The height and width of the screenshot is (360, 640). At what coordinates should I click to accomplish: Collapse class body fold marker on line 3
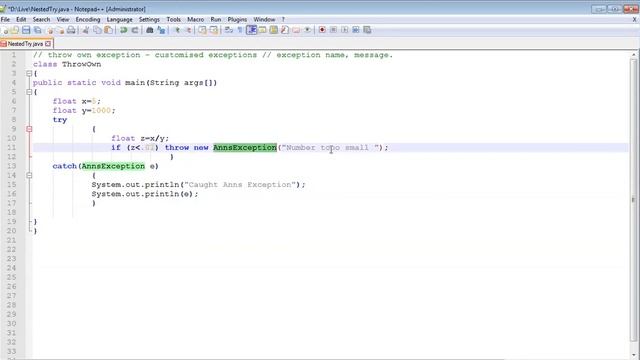29,73
